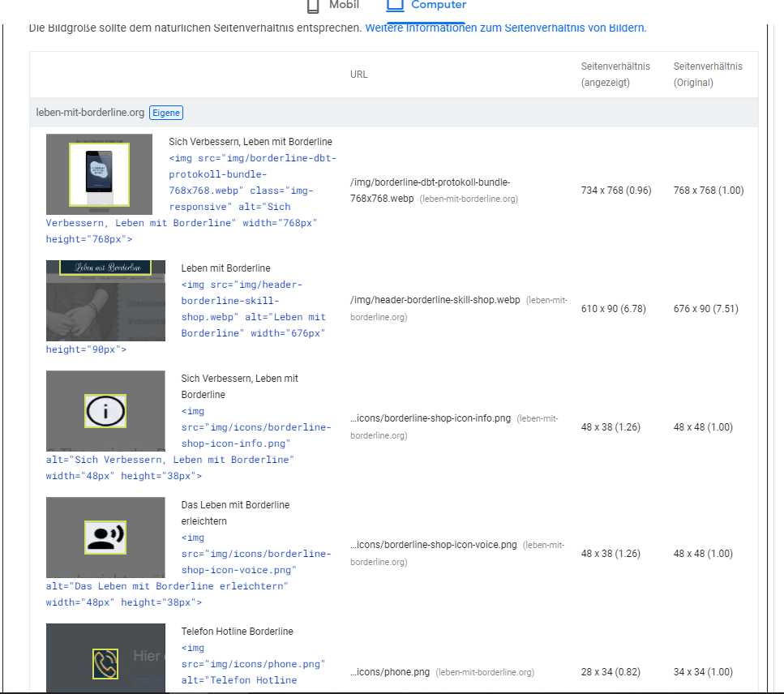
Task: Click the borderline-shop-icon-voice.png URL
Action: (x=434, y=545)
